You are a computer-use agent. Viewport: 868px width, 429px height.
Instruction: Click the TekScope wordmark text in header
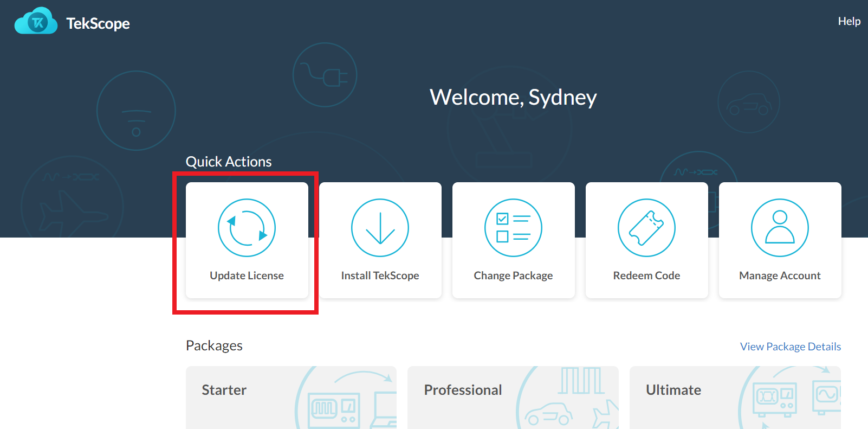[98, 24]
